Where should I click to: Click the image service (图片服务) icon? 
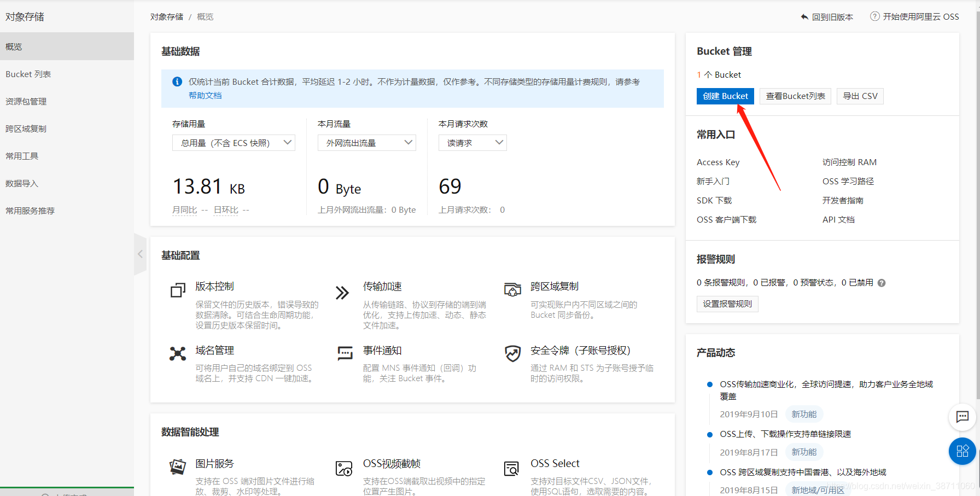tap(178, 467)
